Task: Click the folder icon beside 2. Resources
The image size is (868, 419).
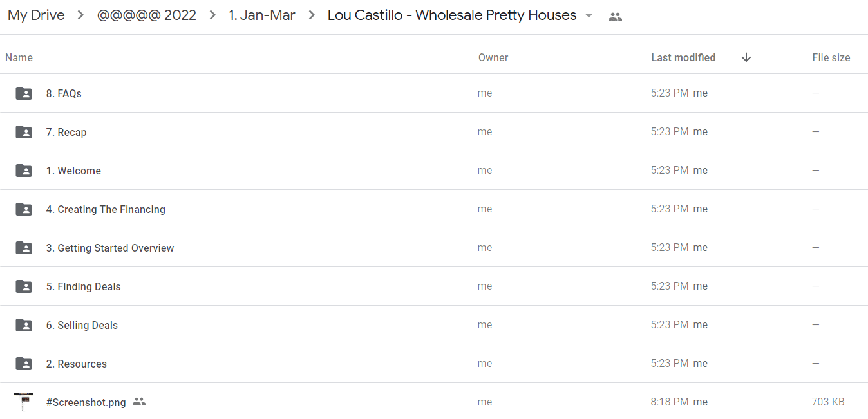Action: click(x=24, y=364)
